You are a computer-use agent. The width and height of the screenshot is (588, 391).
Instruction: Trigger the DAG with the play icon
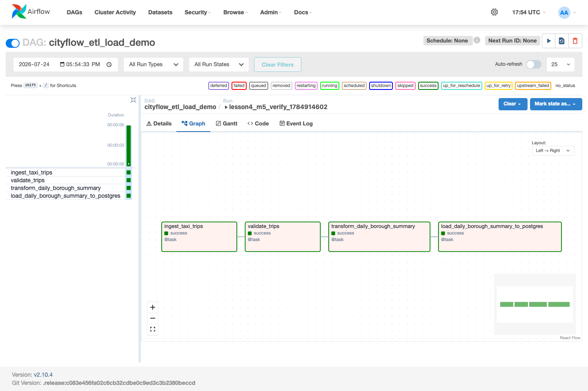549,41
